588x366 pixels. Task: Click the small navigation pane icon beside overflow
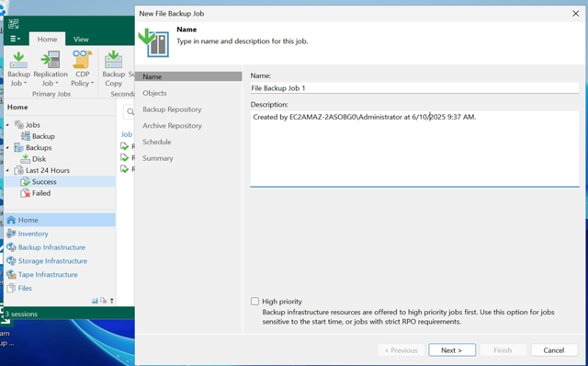click(103, 301)
